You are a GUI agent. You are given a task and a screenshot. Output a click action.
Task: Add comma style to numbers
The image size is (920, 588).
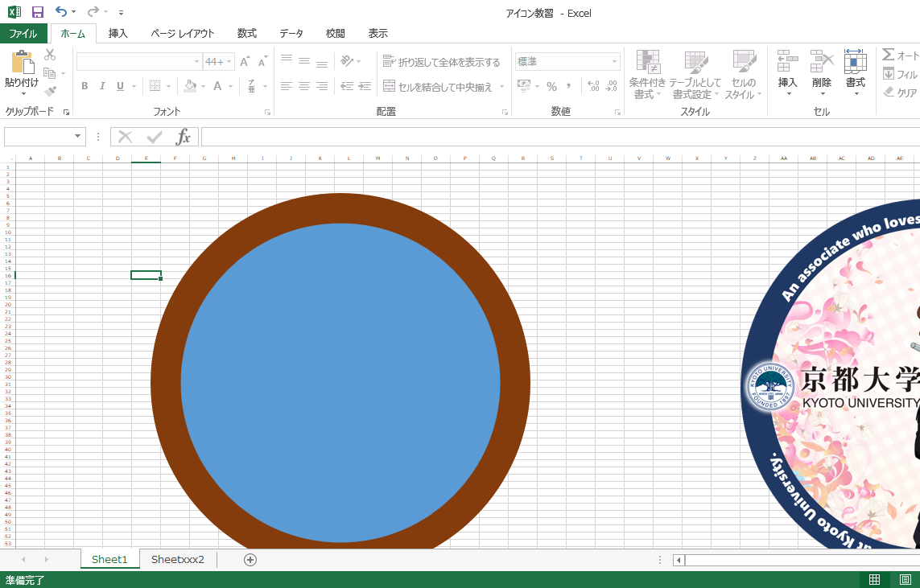[x=570, y=85]
